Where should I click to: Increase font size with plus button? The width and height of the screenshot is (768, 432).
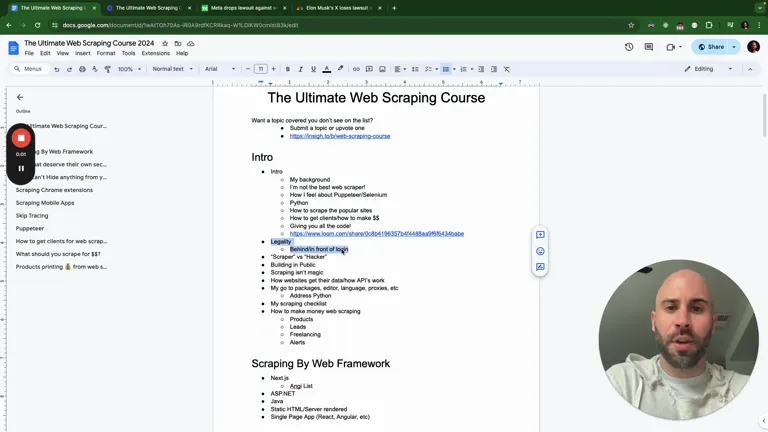273,69
